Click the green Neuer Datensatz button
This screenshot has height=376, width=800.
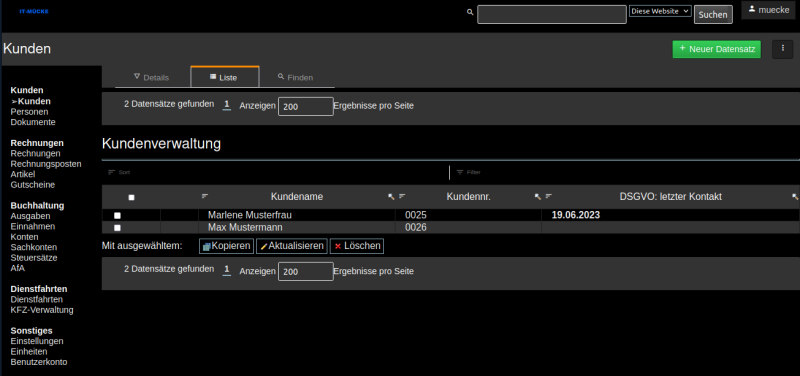717,49
